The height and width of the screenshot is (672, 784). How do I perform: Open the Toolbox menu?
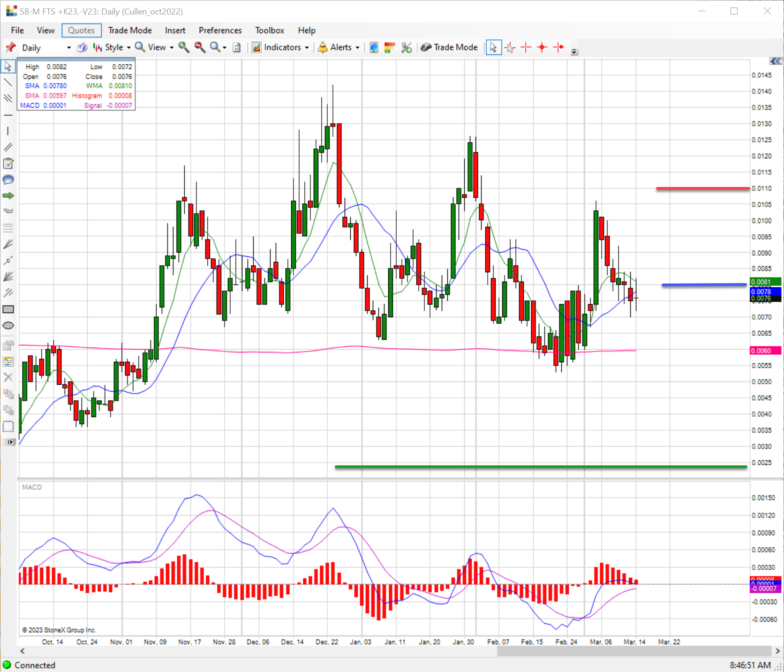[270, 30]
